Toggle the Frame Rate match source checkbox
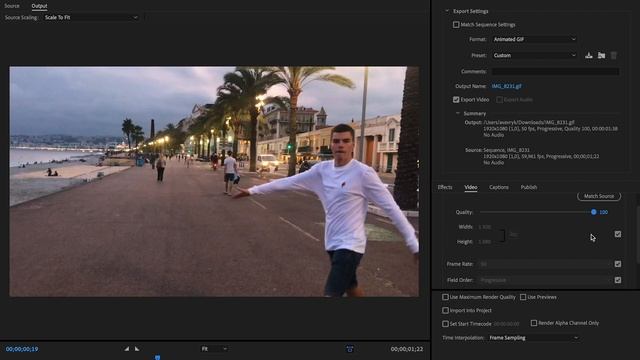Screen dimensions: 640x360 618,264
